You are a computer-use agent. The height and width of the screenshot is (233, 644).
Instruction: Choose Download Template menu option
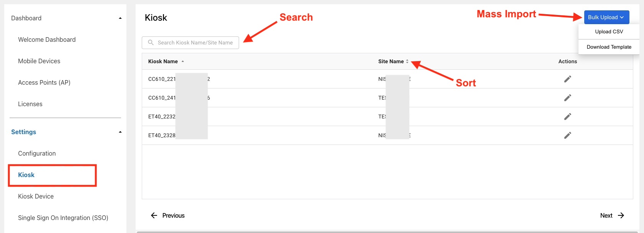pyautogui.click(x=609, y=47)
